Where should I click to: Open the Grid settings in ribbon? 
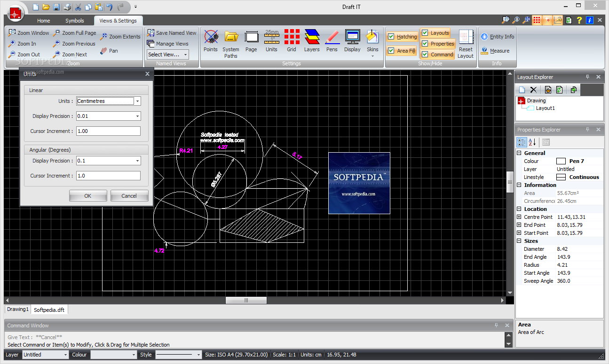(x=292, y=41)
